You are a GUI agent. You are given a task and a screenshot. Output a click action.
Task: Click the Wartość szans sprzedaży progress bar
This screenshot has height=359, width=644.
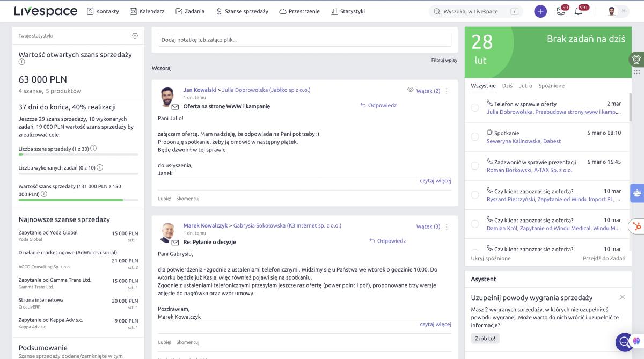(78, 200)
